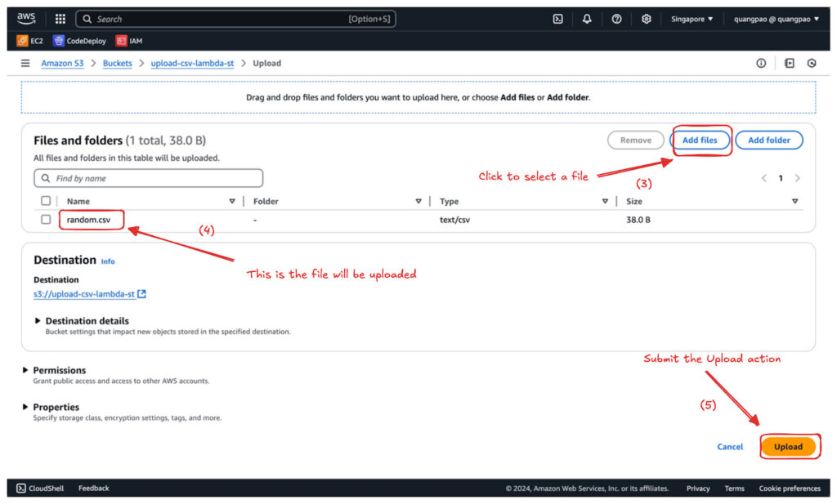Toggle the hamburger side navigation menu
The width and height of the screenshot is (837, 504).
click(25, 63)
